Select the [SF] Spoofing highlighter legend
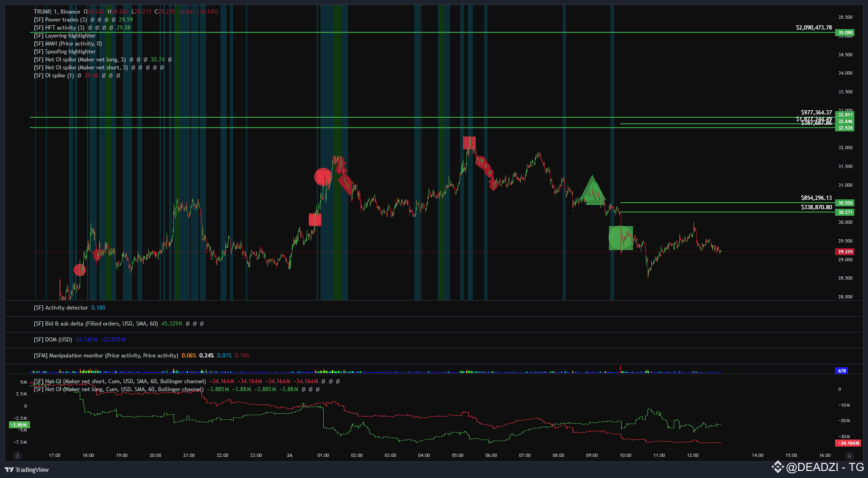The height and width of the screenshot is (478, 868). 65,52
